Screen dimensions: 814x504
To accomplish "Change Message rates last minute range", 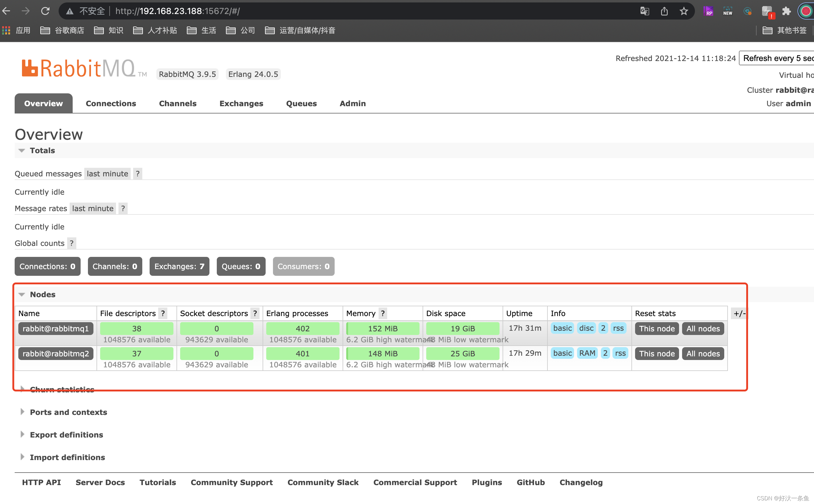I will (x=93, y=208).
